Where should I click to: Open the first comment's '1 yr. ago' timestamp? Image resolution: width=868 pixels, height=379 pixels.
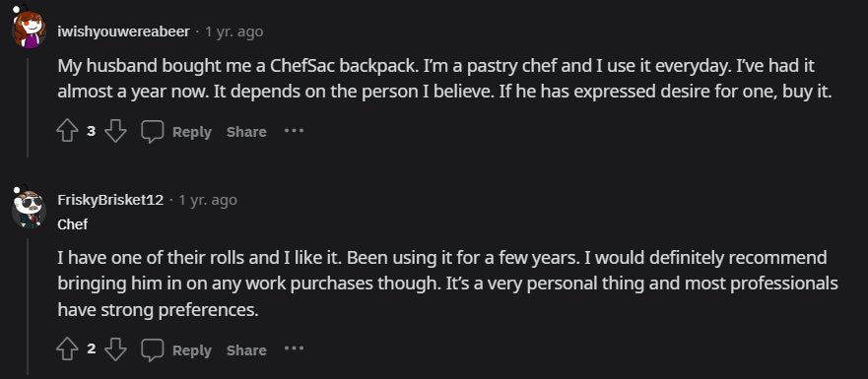[x=234, y=32]
